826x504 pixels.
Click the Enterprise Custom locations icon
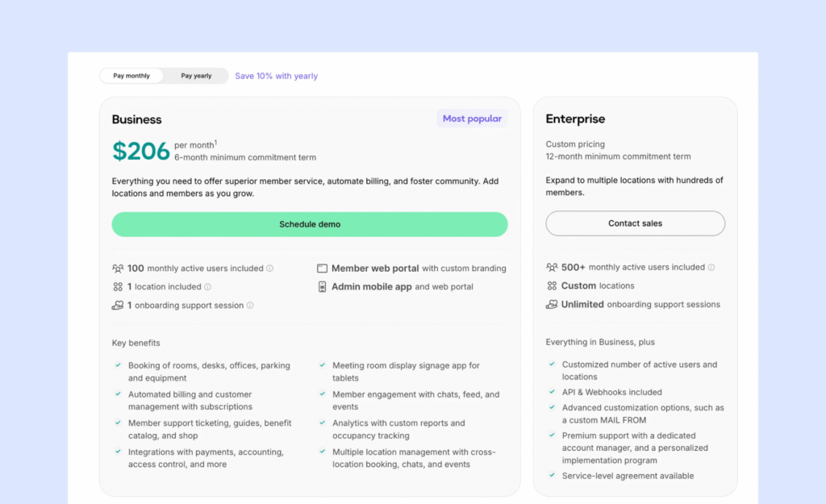click(x=552, y=285)
